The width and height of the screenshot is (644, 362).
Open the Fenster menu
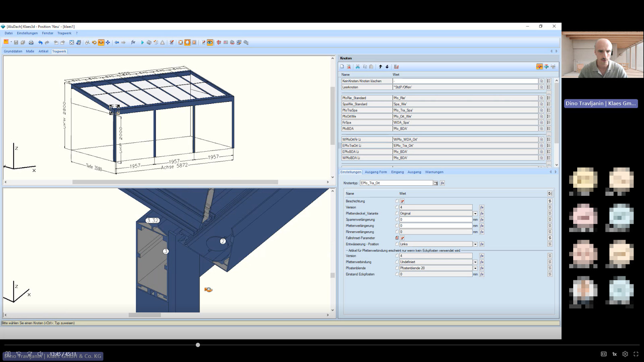[47, 33]
